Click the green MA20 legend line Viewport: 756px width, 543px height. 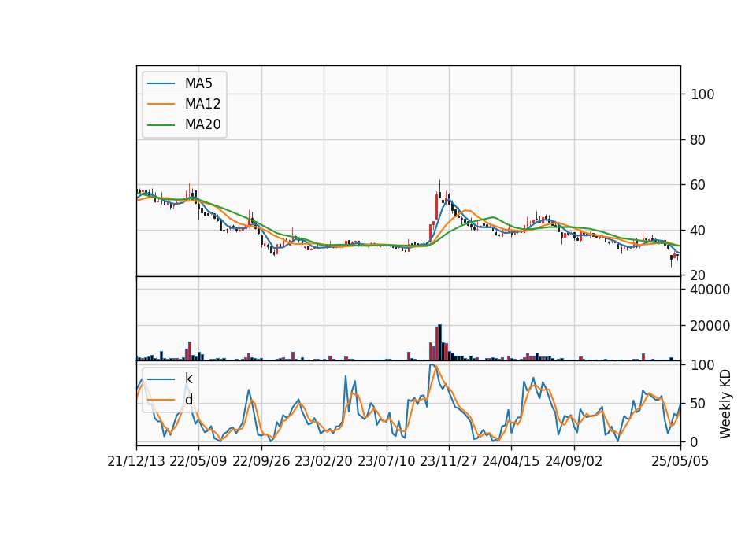pos(161,124)
